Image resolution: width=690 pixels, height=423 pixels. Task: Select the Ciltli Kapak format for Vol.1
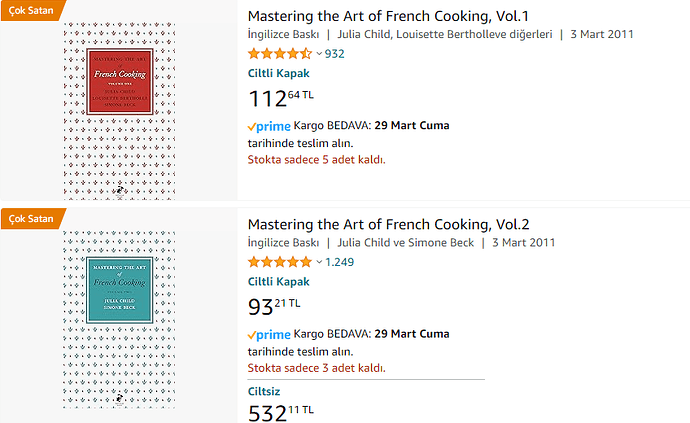[x=279, y=73]
